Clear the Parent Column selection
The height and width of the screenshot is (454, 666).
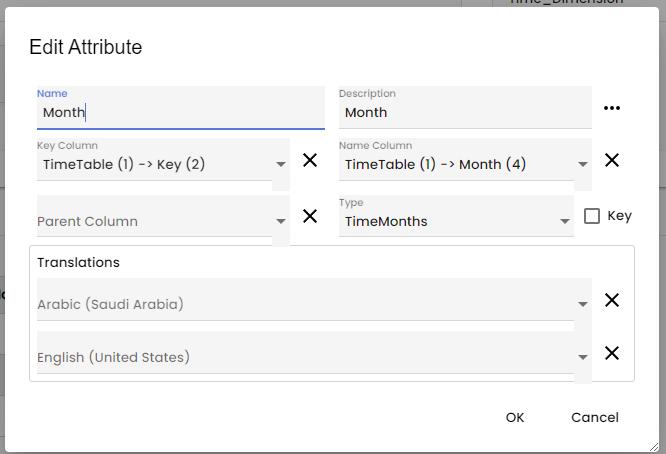(310, 216)
